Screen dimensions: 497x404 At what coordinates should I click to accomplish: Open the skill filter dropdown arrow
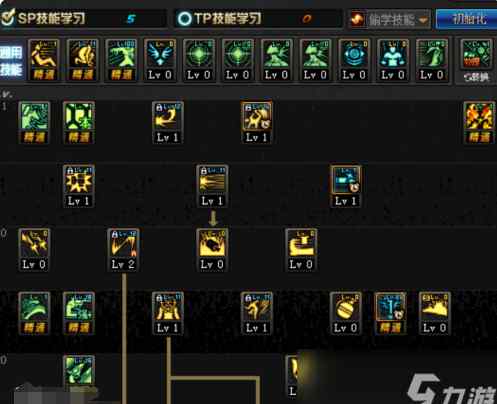[423, 20]
